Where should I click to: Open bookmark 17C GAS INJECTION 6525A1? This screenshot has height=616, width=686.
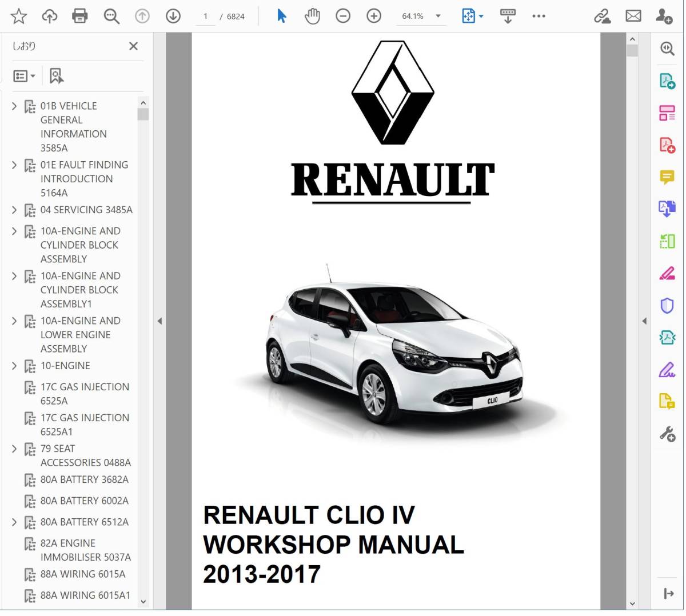85,425
